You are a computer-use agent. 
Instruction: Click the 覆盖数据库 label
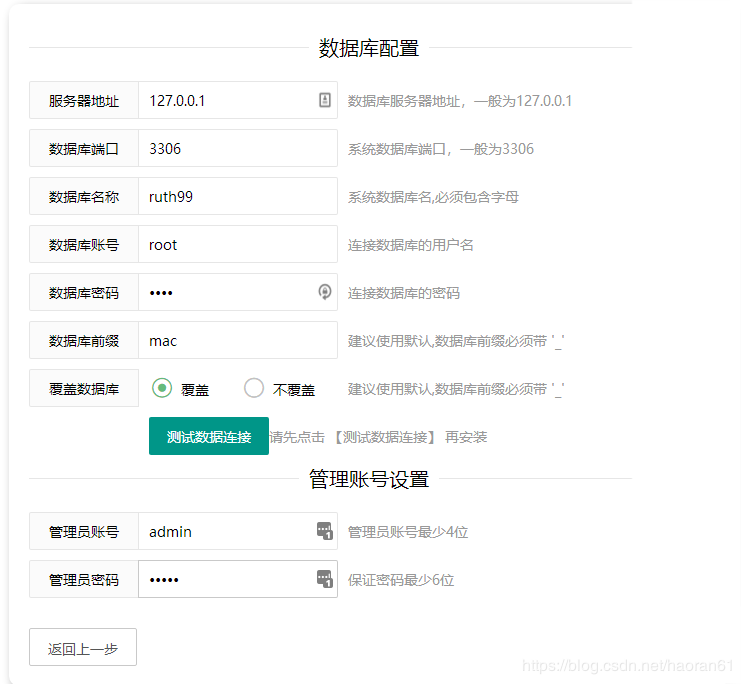[x=84, y=388]
